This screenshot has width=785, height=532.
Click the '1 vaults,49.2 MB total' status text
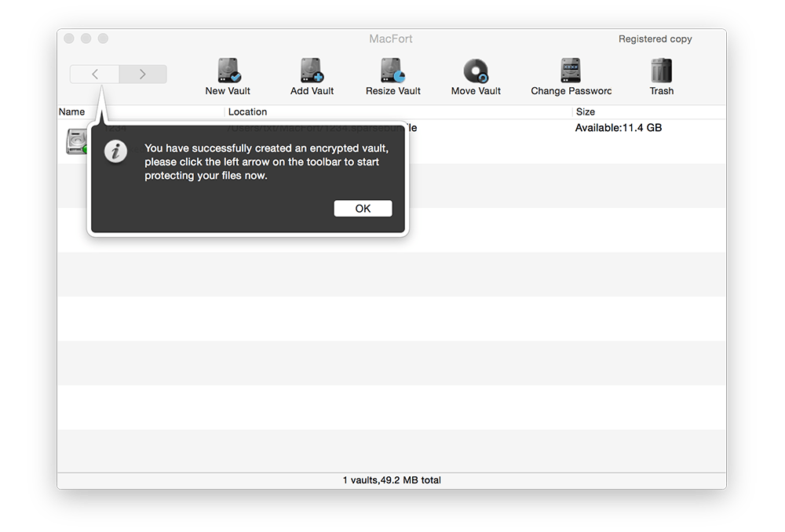pyautogui.click(x=392, y=480)
